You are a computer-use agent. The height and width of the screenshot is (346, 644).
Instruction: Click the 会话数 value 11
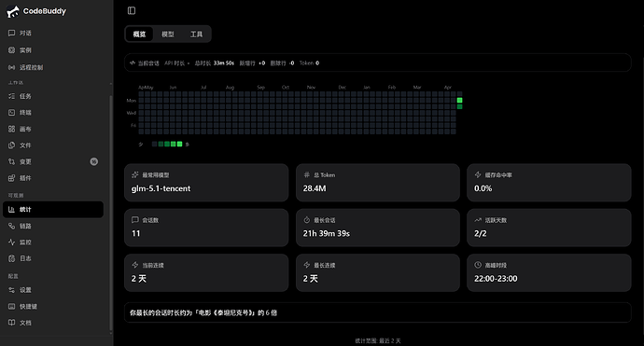(136, 233)
